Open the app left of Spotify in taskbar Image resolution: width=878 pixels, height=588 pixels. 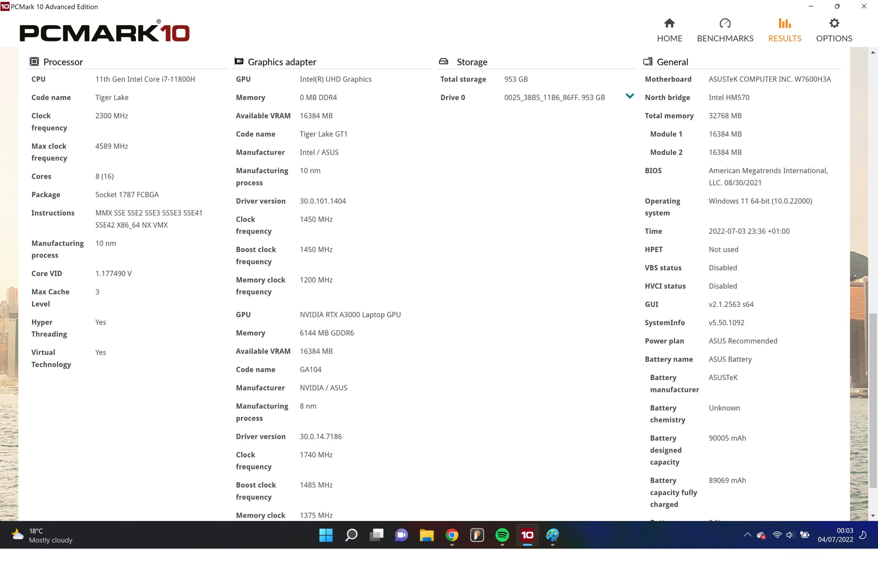pos(477,535)
